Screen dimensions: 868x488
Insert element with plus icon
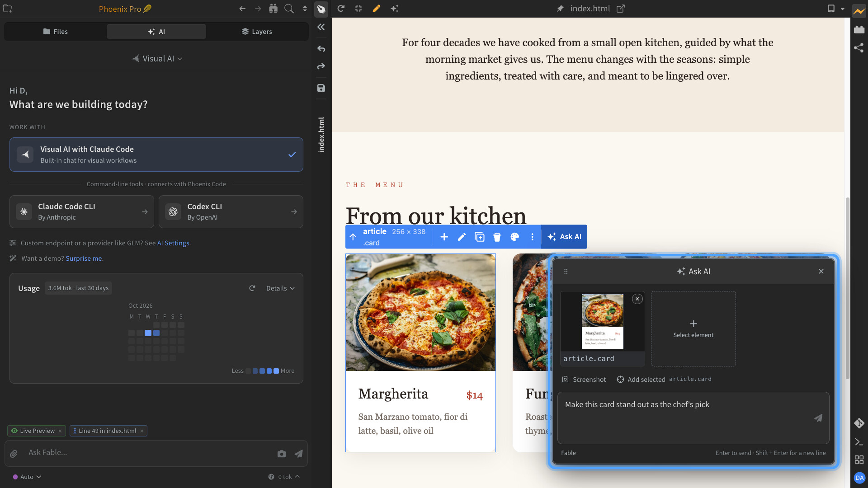pyautogui.click(x=444, y=237)
